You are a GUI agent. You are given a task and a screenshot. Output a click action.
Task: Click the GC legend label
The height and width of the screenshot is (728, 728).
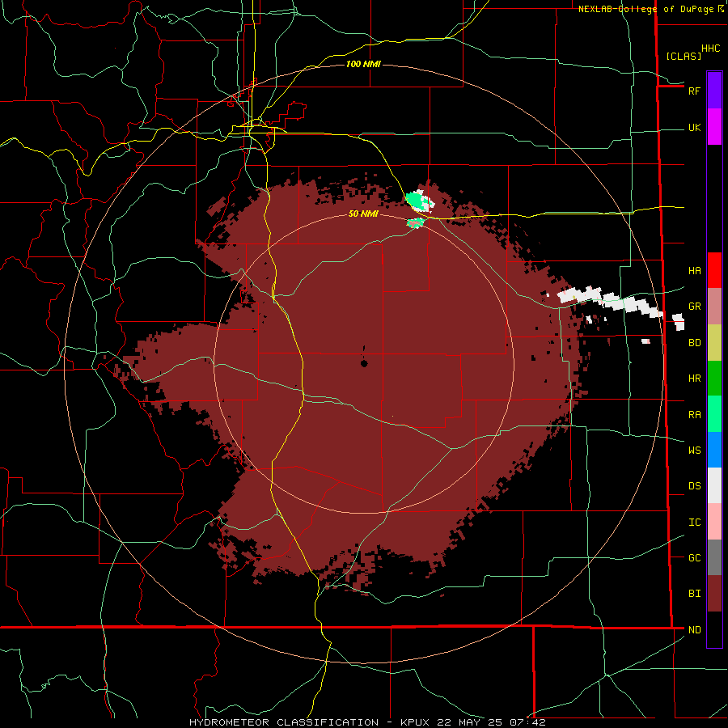pos(694,558)
